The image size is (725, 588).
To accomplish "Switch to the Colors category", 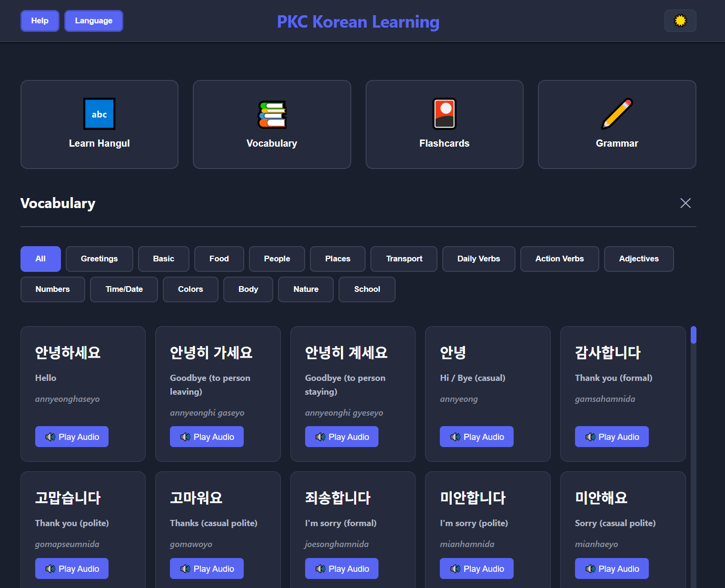I will pos(190,289).
